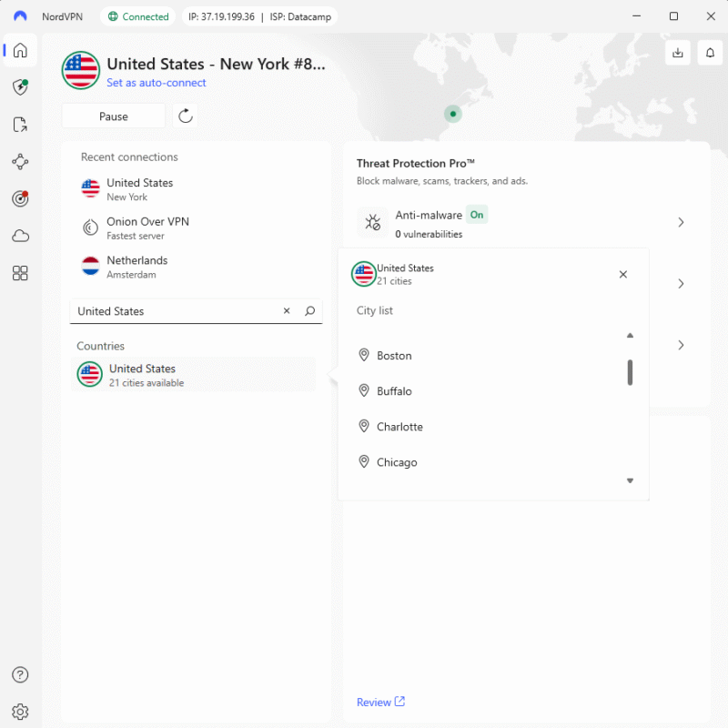Click the cloud icon in sidebar
This screenshot has height=728, width=728.
[20, 236]
